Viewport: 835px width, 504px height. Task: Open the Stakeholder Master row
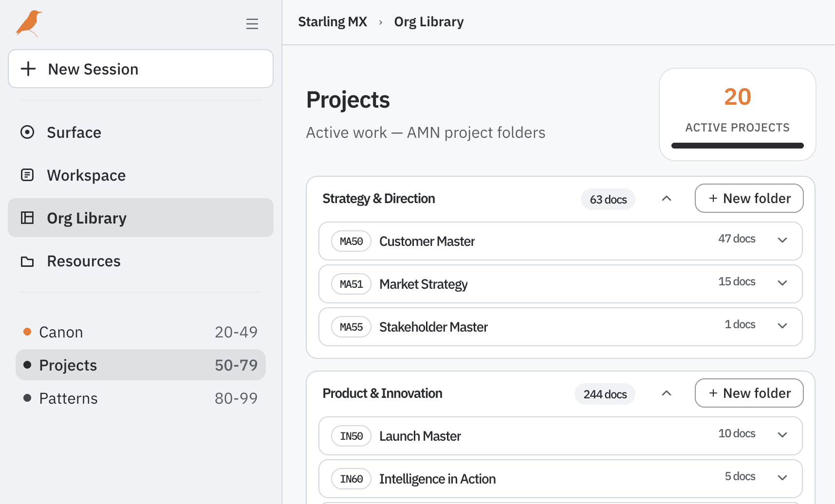pyautogui.click(x=560, y=327)
